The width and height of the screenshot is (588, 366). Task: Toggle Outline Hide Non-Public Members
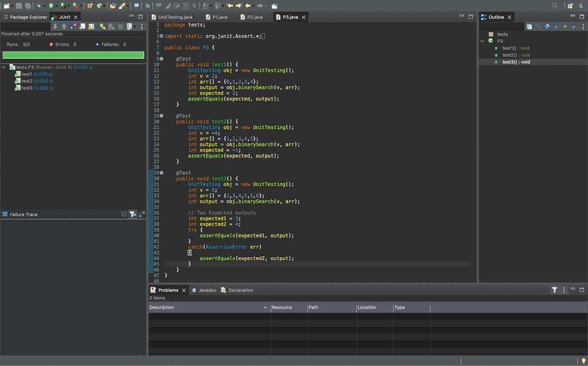tap(565, 27)
